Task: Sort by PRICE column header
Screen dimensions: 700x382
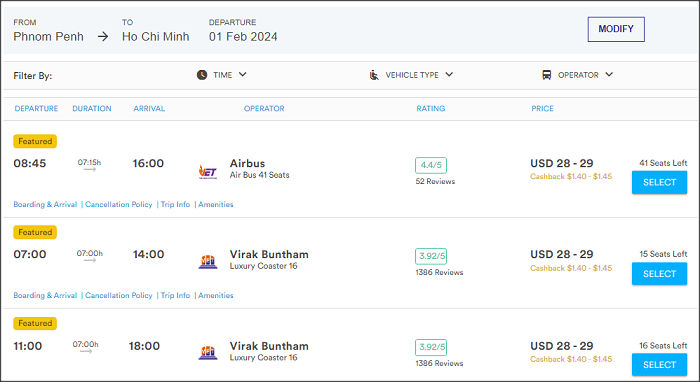Action: [x=542, y=108]
